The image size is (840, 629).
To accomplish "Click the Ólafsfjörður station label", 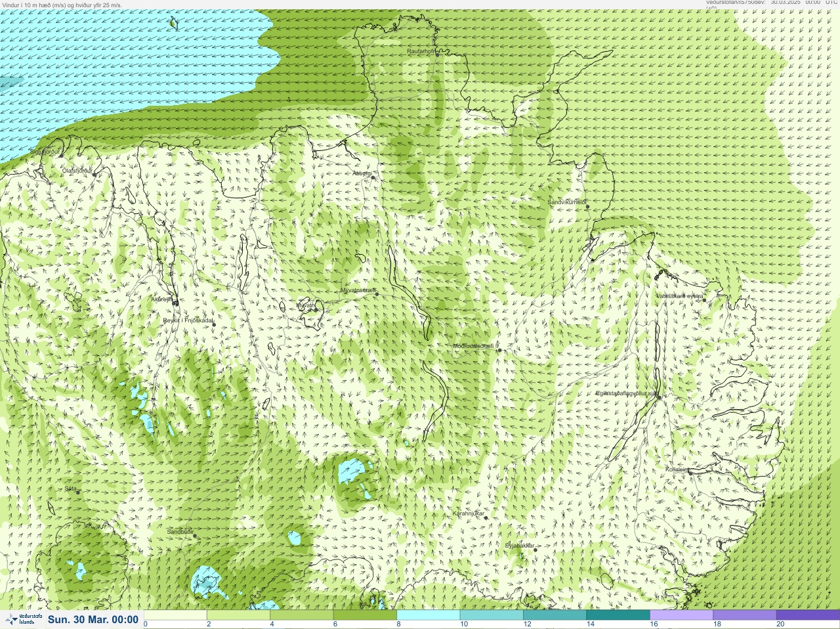I will (x=77, y=171).
